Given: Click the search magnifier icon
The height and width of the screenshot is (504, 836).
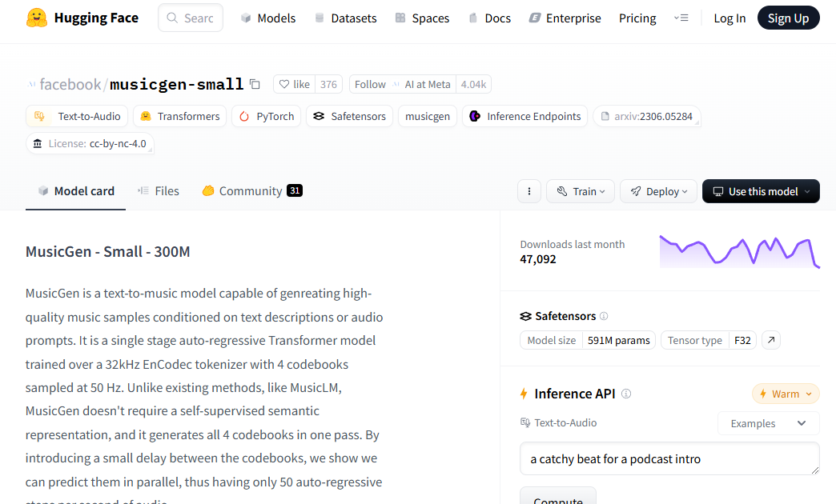Looking at the screenshot, I should click(172, 18).
